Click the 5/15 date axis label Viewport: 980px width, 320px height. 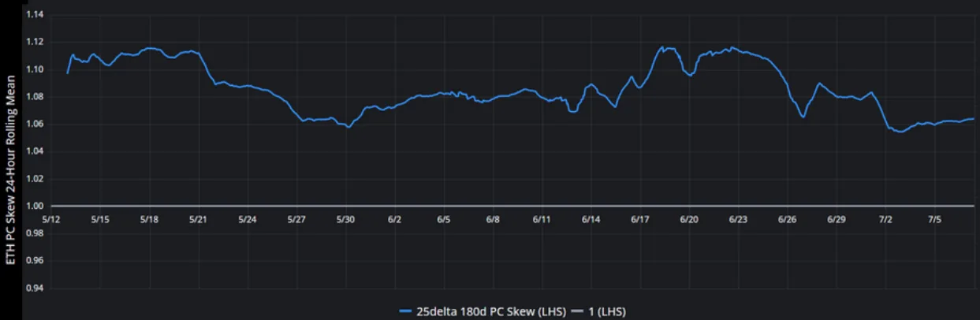(x=100, y=219)
